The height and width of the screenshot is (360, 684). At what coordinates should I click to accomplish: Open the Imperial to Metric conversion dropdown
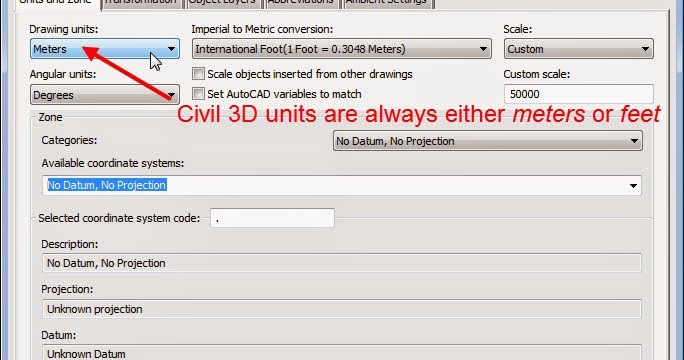[x=342, y=49]
